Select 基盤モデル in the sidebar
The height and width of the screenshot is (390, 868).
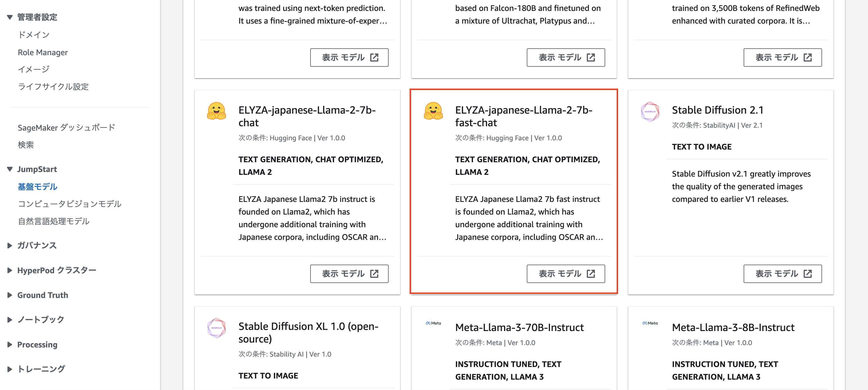[37, 187]
